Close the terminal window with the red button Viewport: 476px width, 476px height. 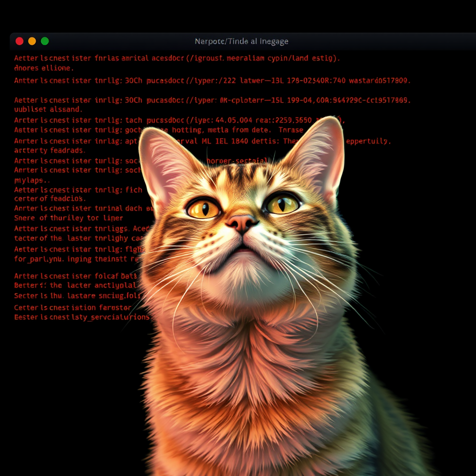coord(19,41)
